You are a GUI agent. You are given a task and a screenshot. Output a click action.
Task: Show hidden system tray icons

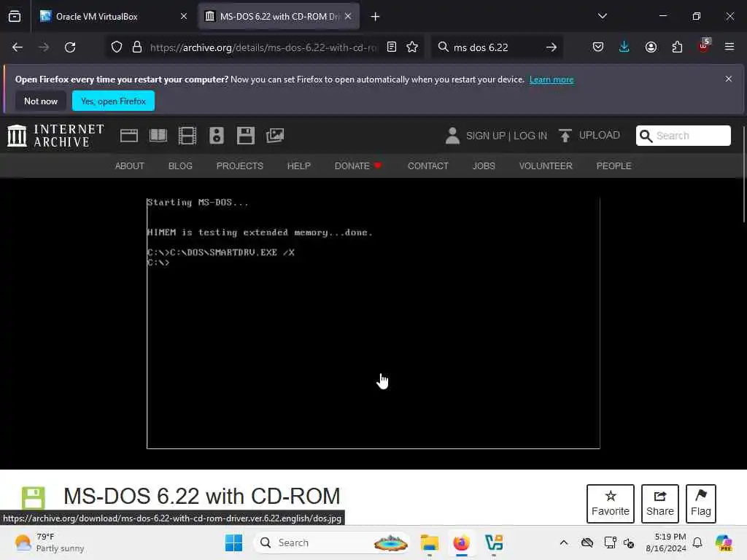(x=564, y=542)
